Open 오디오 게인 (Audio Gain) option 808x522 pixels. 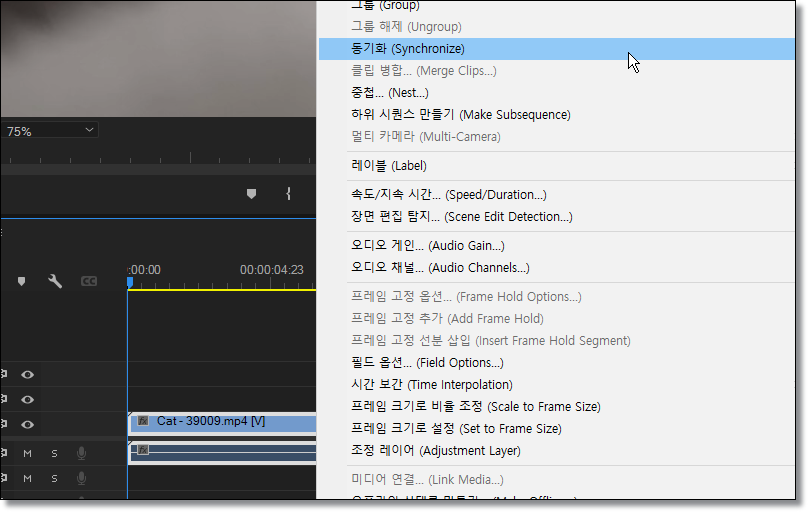557,246
